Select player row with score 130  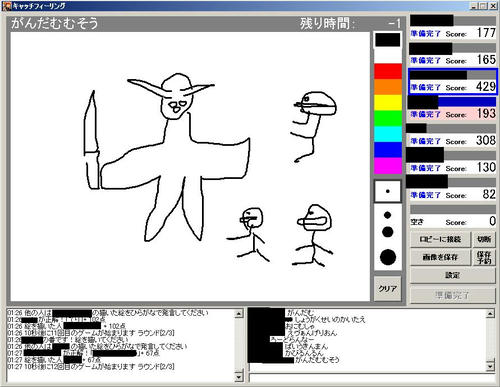(453, 162)
